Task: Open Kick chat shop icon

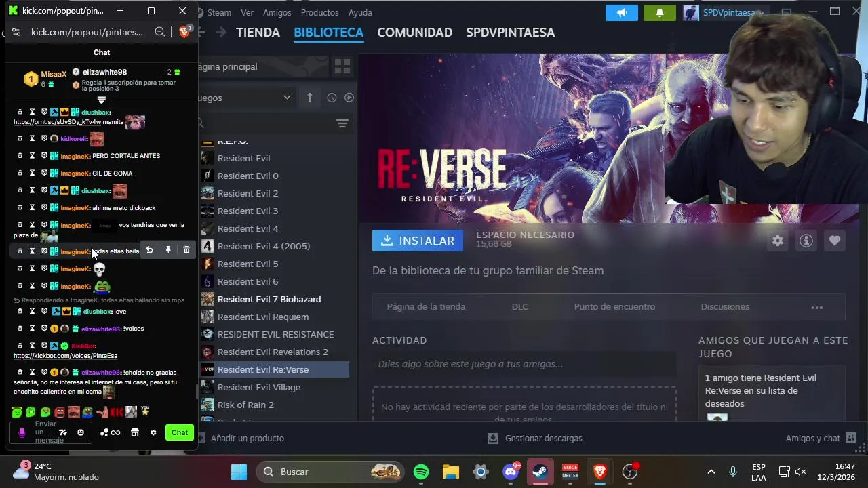Action: (x=135, y=432)
